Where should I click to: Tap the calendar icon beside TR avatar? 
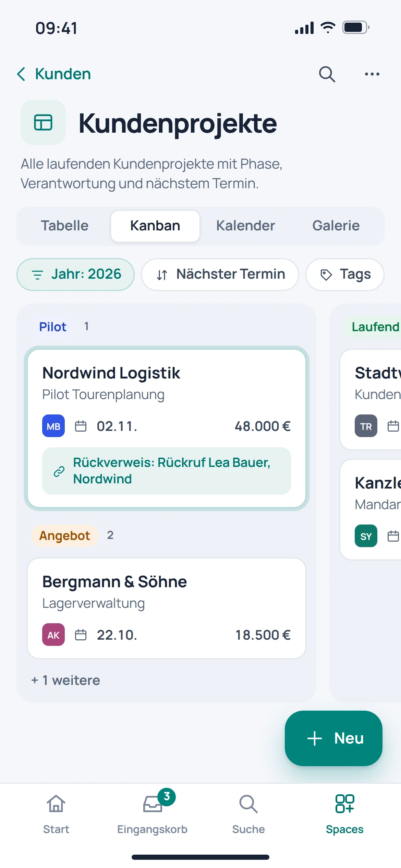click(393, 426)
